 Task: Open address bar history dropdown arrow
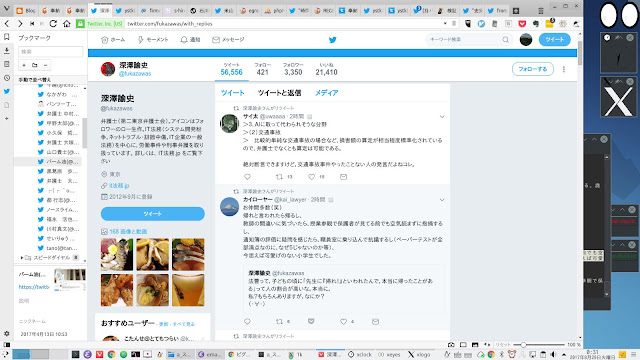click(445, 24)
